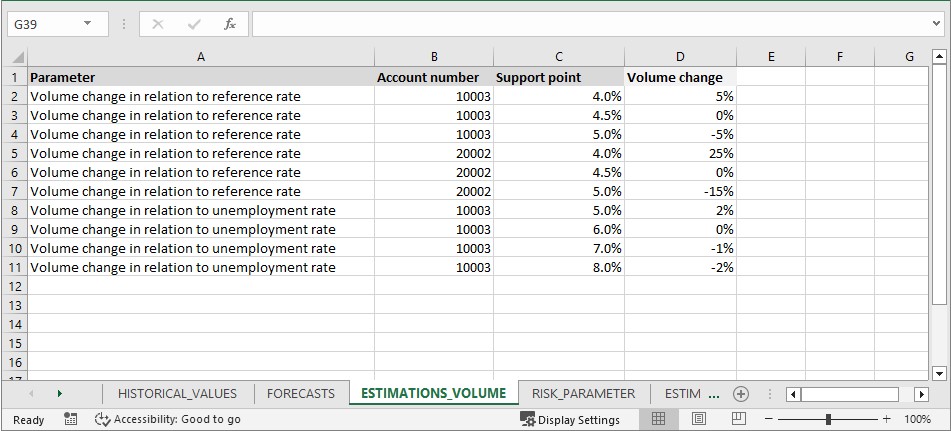This screenshot has width=951, height=431.
Task: Click zoom out minus button
Action: 768,419
